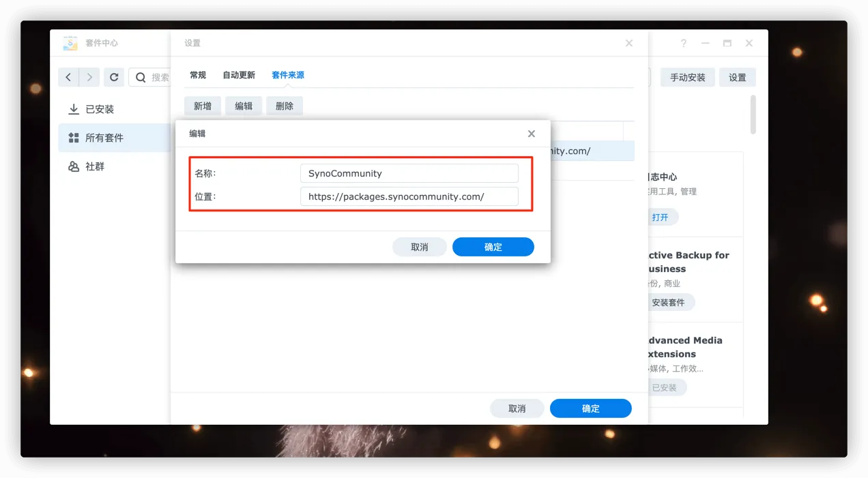
Task: Maximize the Package Center window
Action: 727,43
